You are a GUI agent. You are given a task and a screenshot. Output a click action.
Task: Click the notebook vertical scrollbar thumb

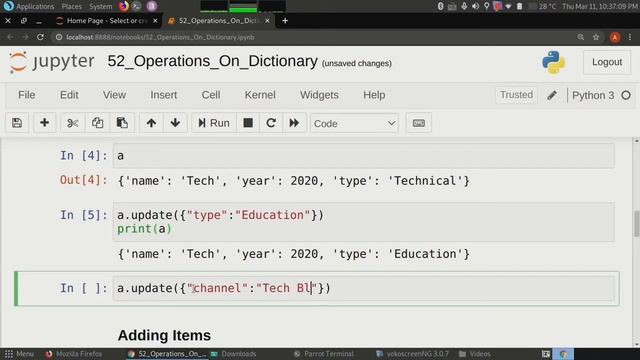click(x=636, y=223)
